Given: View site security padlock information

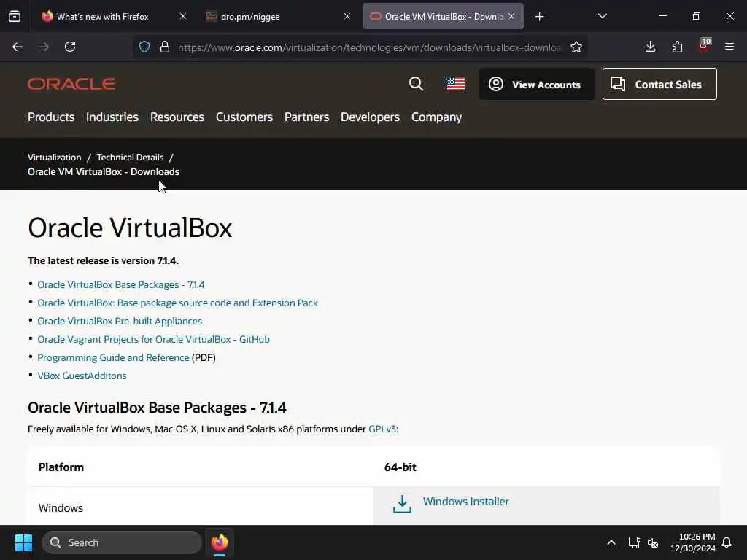Looking at the screenshot, I should coord(165,47).
